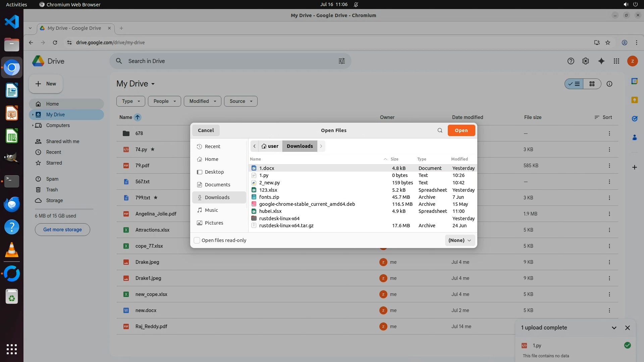The image size is (644, 362).
Task: Click the search icon in Open Files dialog
Action: tap(440, 130)
